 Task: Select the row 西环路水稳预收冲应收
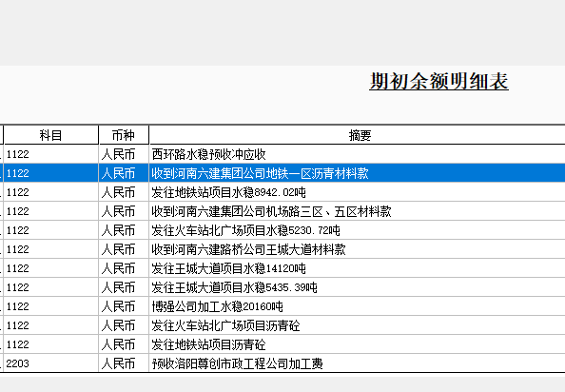(282, 154)
